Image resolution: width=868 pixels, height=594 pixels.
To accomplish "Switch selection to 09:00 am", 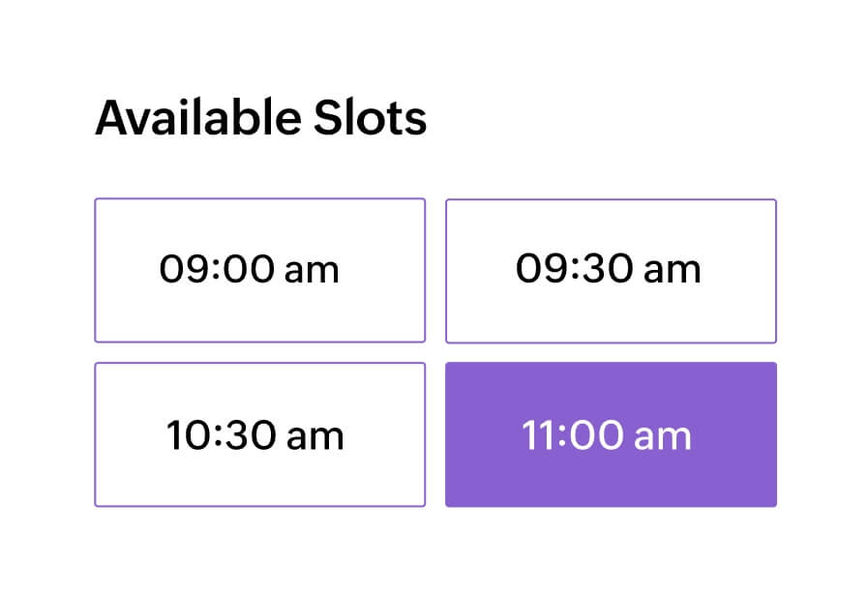I will tap(259, 270).
